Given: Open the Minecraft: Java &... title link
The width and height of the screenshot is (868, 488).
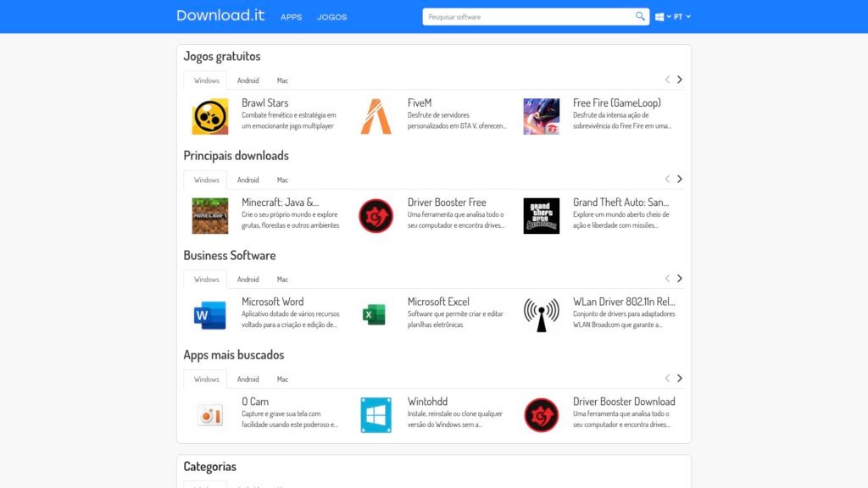Looking at the screenshot, I should (x=280, y=202).
